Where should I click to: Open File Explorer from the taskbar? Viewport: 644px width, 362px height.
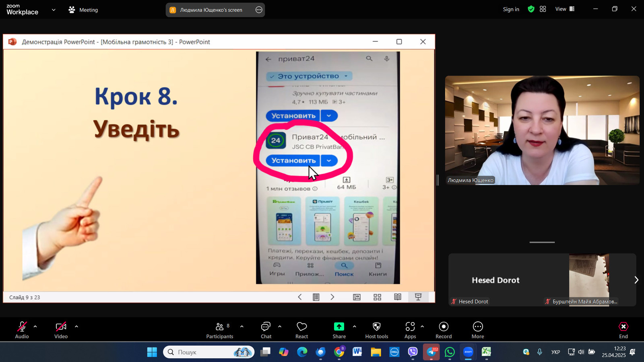click(x=376, y=352)
